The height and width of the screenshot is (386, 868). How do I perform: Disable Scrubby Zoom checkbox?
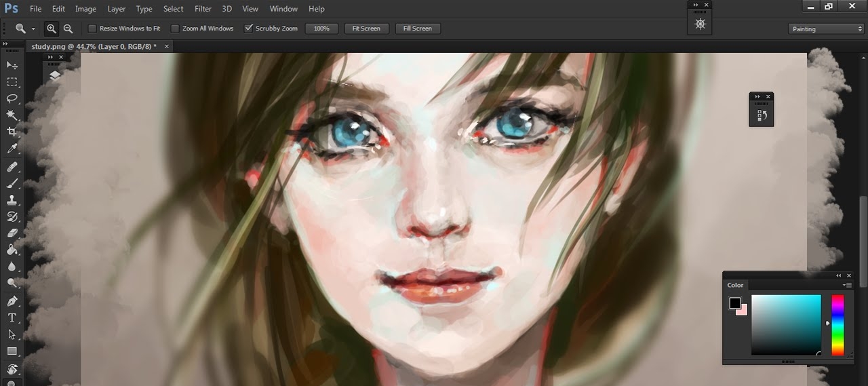(248, 28)
